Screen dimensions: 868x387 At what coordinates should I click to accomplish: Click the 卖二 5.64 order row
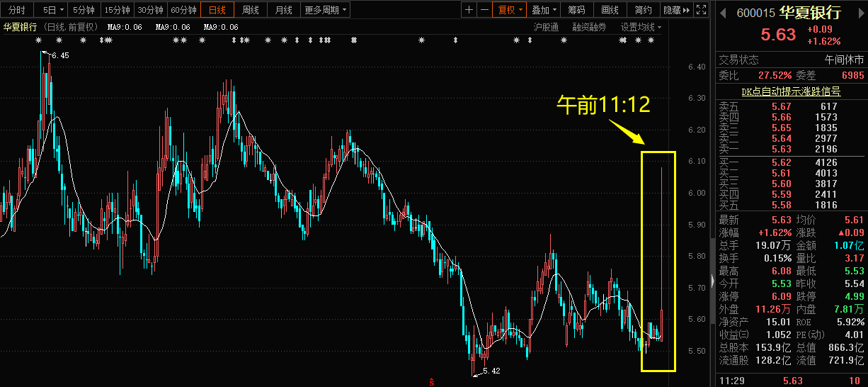point(792,138)
